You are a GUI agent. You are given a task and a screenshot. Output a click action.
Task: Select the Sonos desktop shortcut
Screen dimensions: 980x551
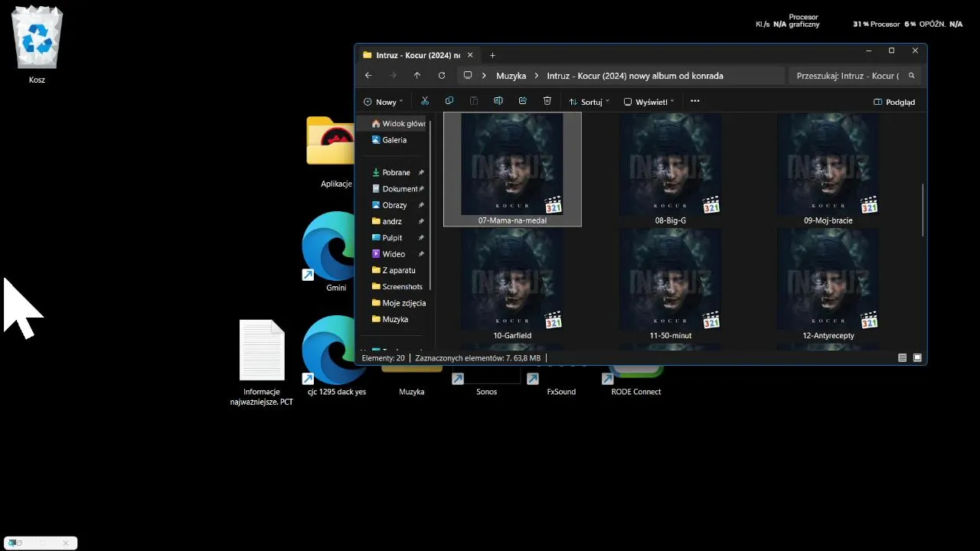click(x=486, y=383)
